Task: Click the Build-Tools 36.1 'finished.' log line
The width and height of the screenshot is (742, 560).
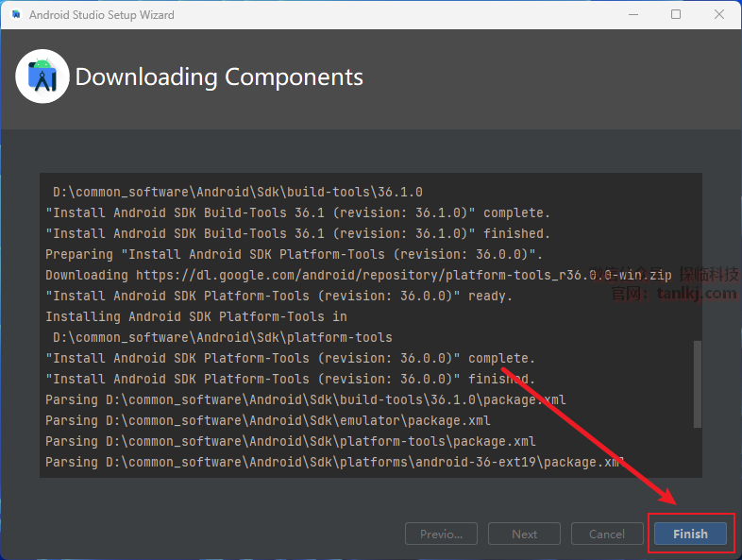Action: [297, 233]
